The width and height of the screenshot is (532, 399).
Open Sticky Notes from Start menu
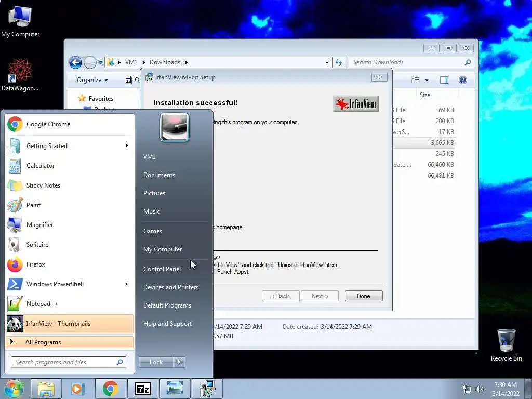click(x=70, y=185)
